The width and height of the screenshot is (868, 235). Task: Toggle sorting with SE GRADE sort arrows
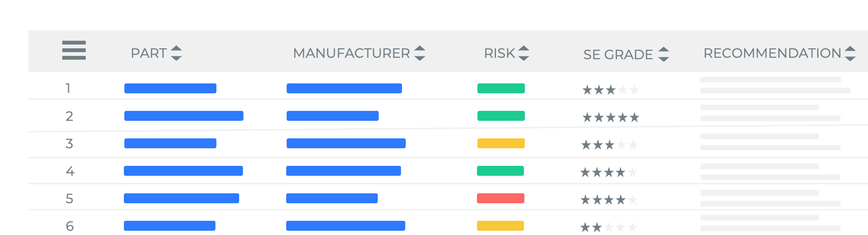point(663,54)
